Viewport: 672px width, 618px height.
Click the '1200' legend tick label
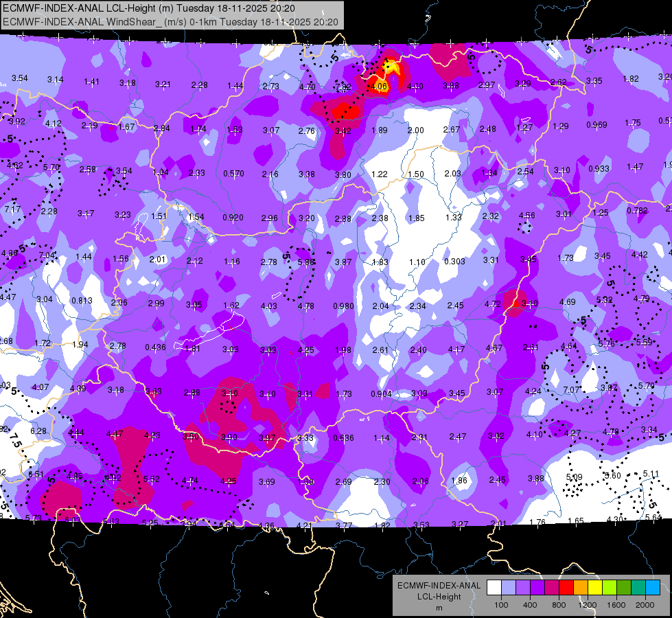588,605
